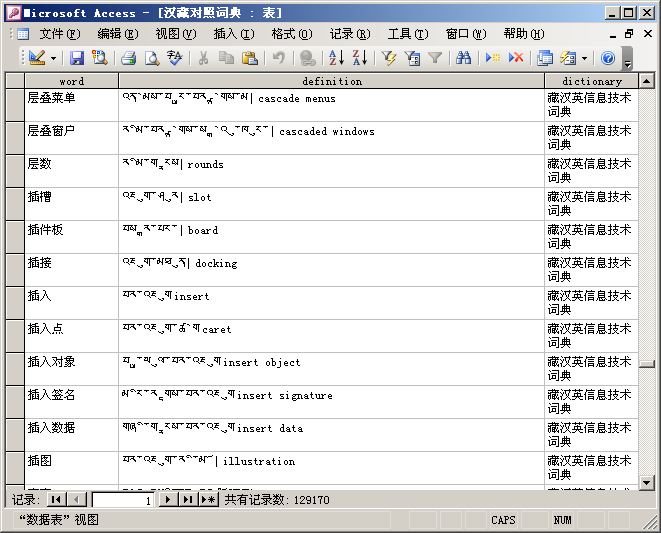Select the 'word' column header
This screenshot has height=533, width=661.
pyautogui.click(x=71, y=81)
